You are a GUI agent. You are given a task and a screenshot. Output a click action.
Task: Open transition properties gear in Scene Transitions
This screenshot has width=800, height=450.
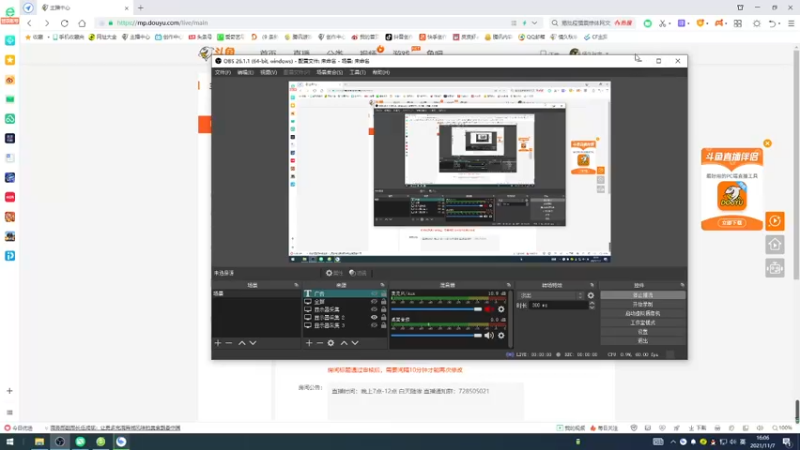[x=591, y=295]
